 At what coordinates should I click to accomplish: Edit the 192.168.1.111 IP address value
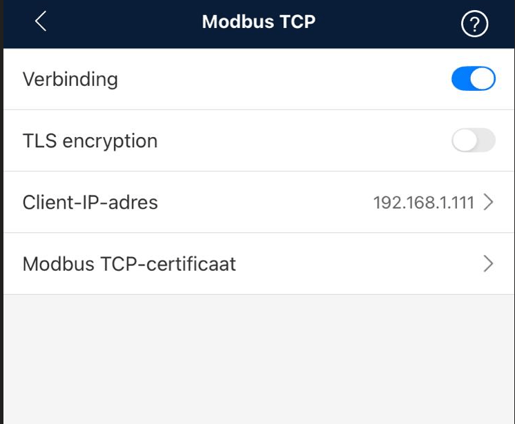click(x=424, y=203)
